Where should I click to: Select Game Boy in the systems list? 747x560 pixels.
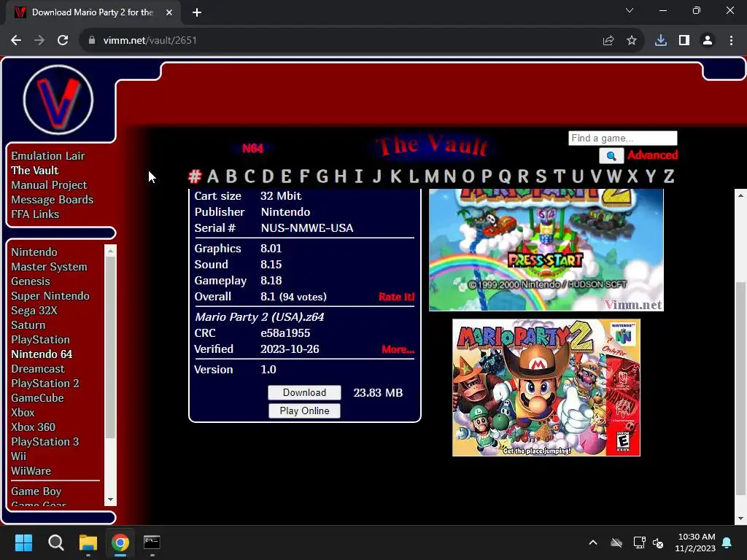[x=36, y=491]
